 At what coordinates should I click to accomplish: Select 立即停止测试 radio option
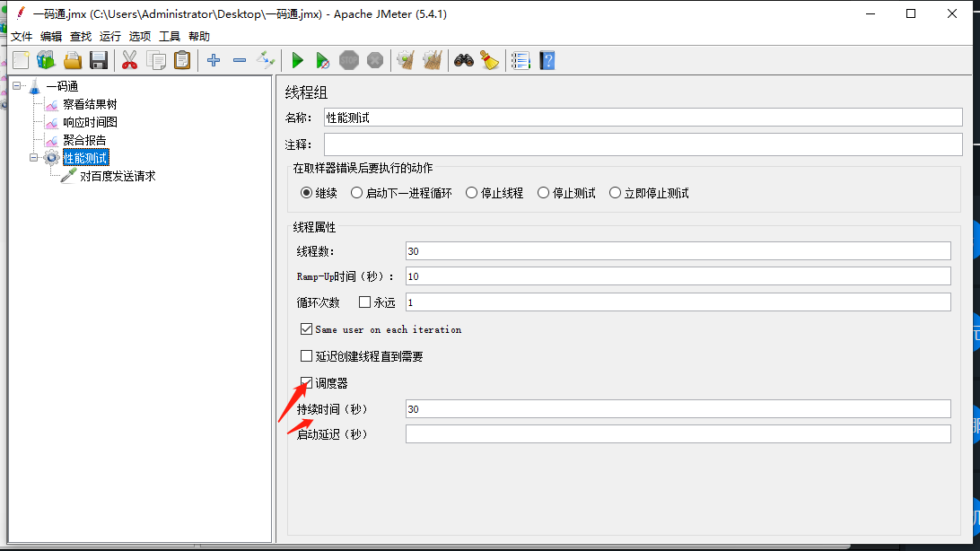[x=615, y=193]
